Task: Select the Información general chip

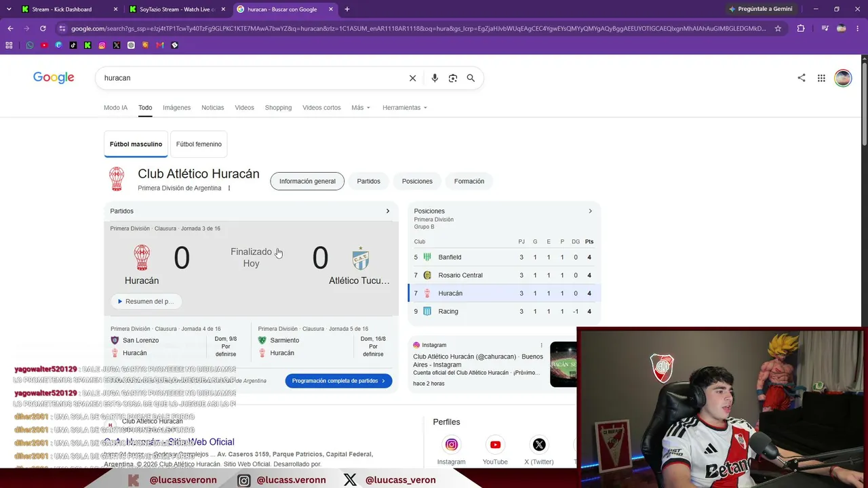Action: coord(307,182)
